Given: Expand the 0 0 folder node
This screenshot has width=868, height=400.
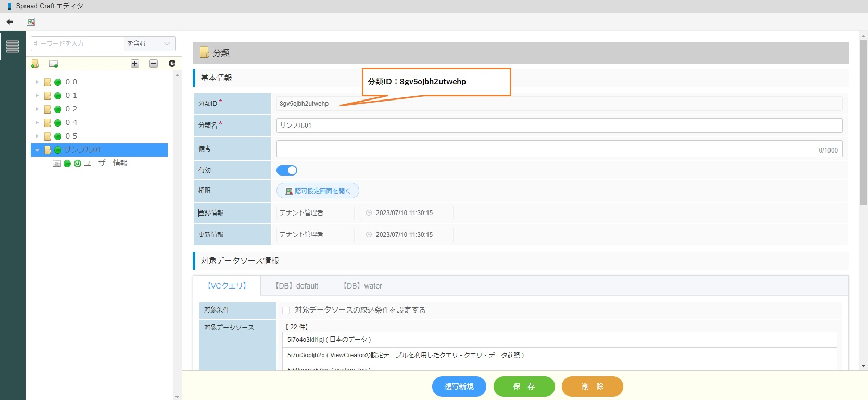Looking at the screenshot, I should click(37, 82).
